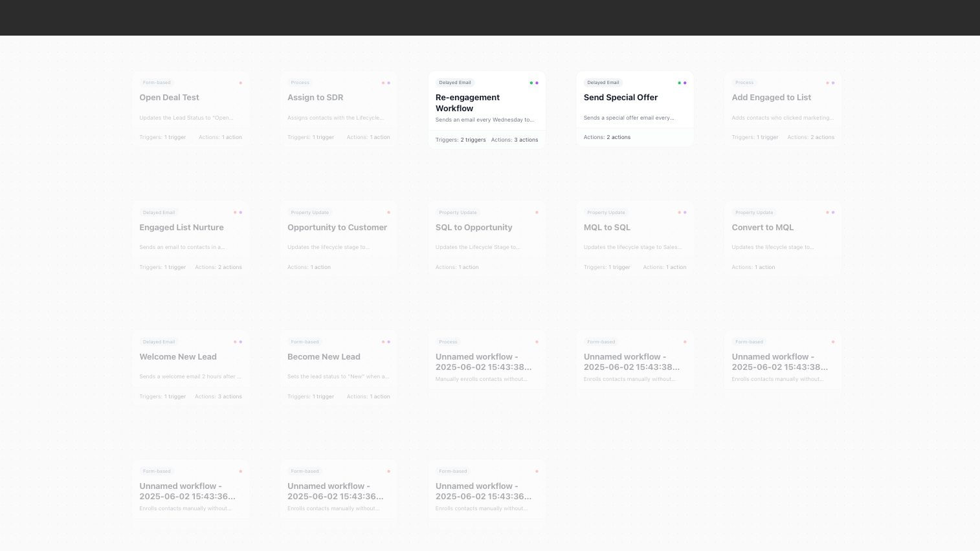Select the Become New Lead workflow title

click(324, 356)
